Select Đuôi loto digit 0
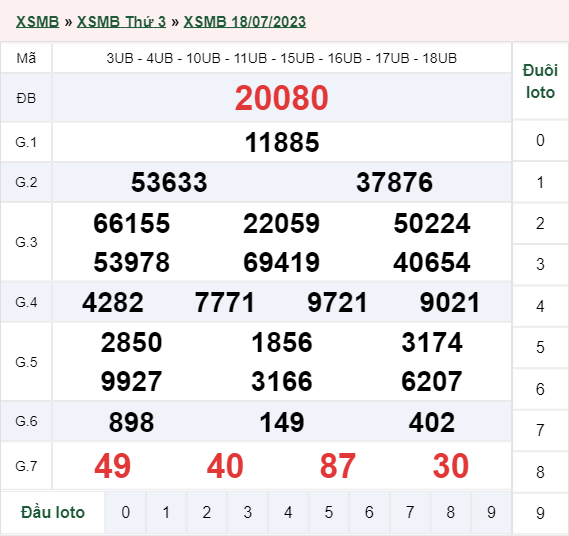The height and width of the screenshot is (536, 569). point(540,140)
